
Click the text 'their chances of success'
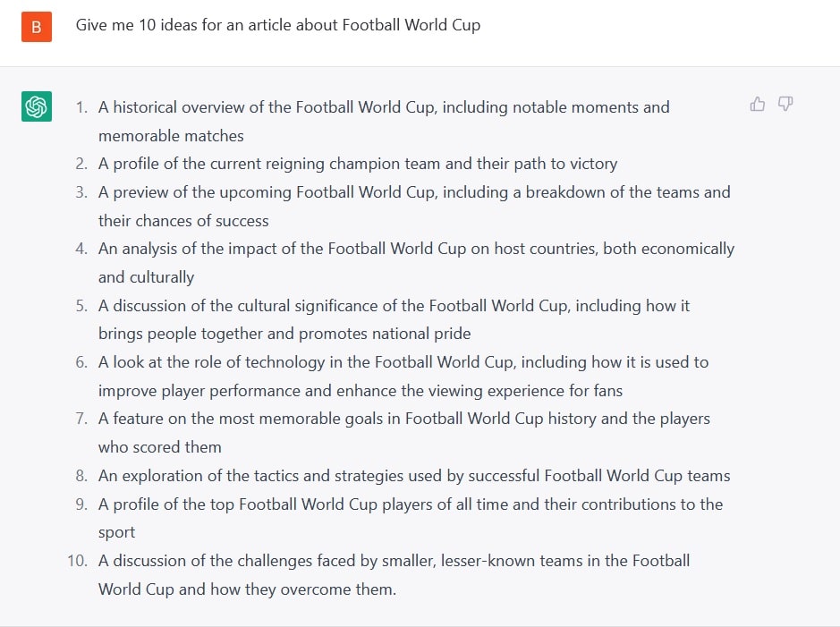pyautogui.click(x=183, y=221)
